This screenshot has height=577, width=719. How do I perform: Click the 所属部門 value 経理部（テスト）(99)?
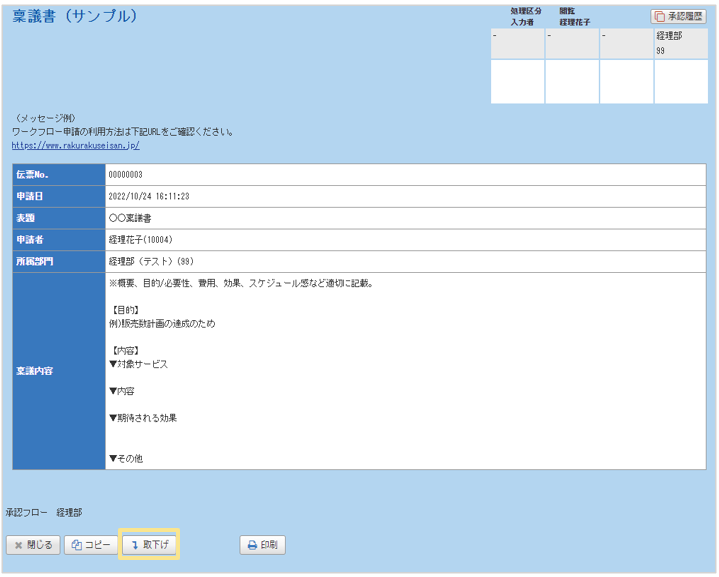[150, 261]
